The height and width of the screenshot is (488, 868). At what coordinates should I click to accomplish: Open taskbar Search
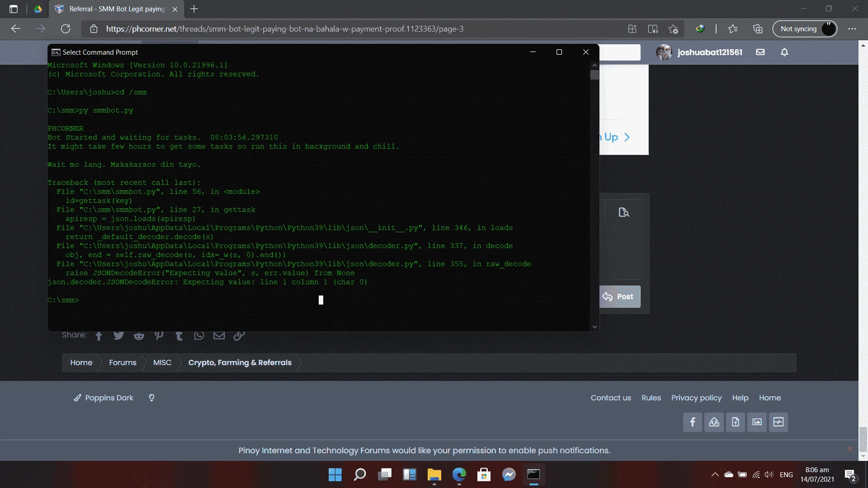(360, 474)
